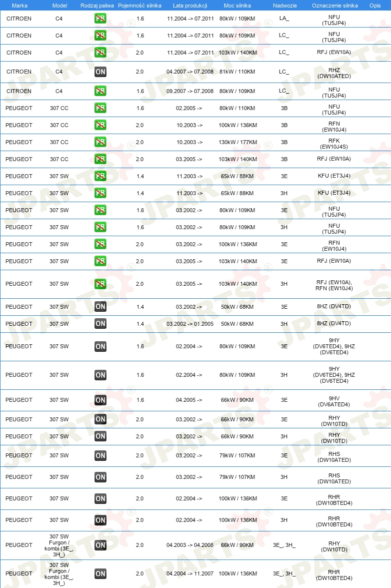The height and width of the screenshot is (588, 391).
Task: Click petrol icon in 307 SW 2.0 03.2002 RFN row
Action: pos(100,244)
